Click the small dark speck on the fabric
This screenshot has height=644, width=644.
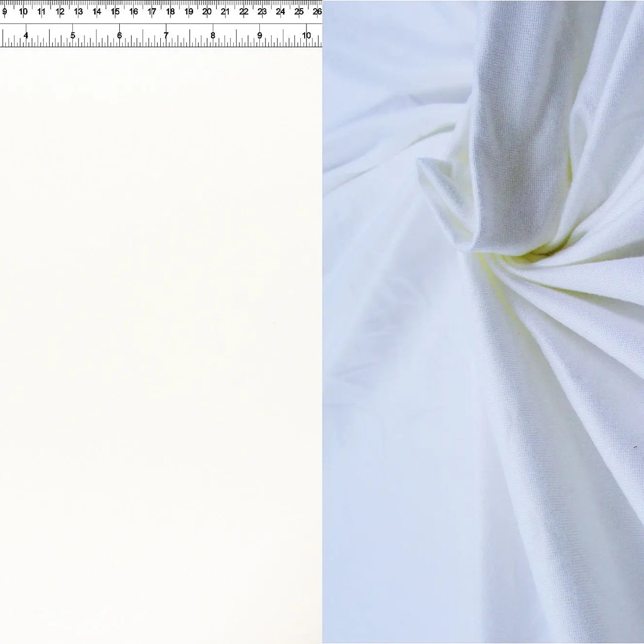click(x=635, y=448)
